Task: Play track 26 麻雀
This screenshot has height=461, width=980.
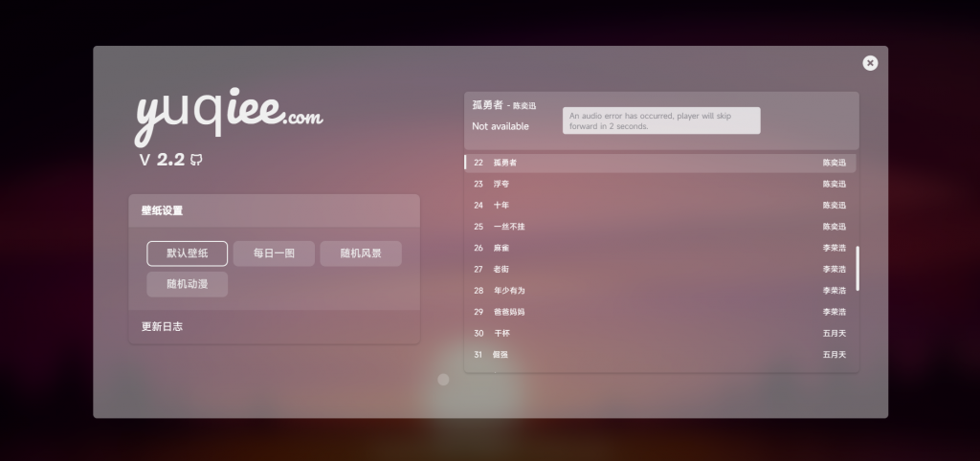Action: [x=660, y=248]
